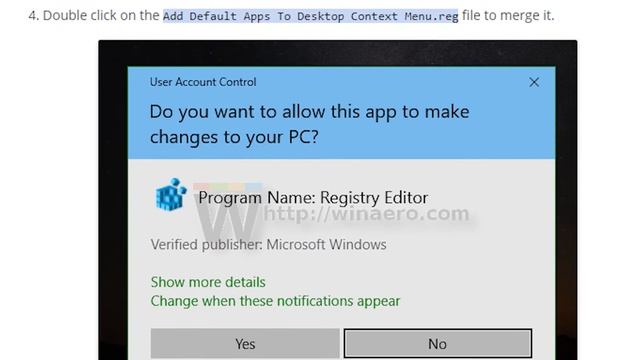Open Show more details link
Viewport: 640px width, 360px height.
coord(208,282)
